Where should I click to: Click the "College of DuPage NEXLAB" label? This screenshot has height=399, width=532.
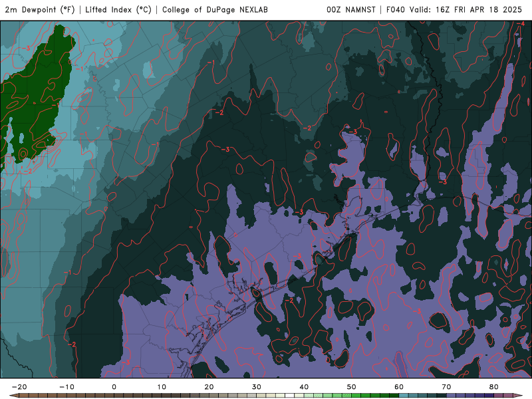215,10
